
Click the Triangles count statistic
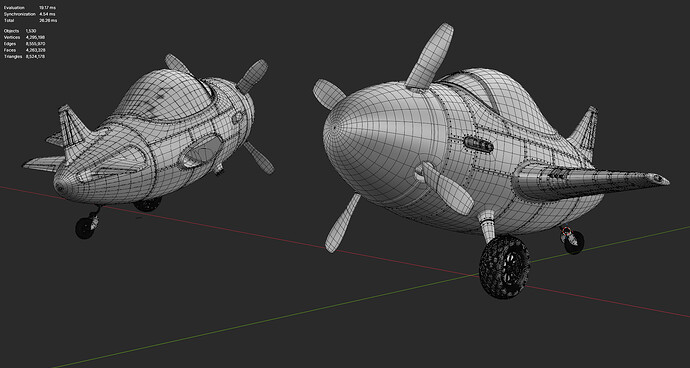(24, 56)
